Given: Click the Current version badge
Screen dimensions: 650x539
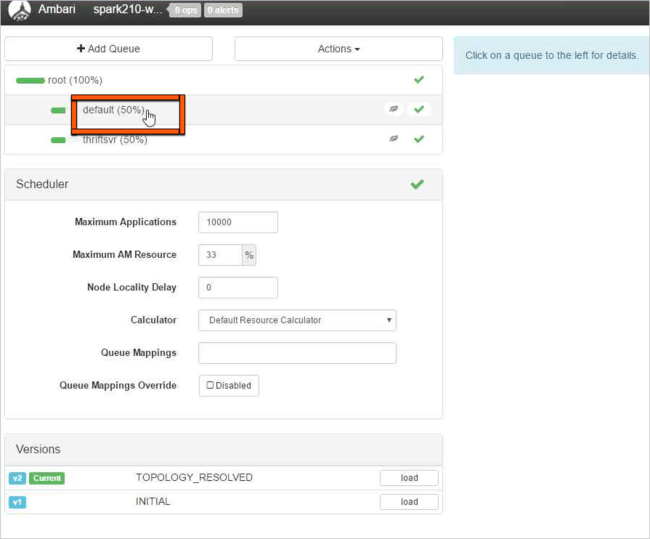Looking at the screenshot, I should pyautogui.click(x=47, y=478).
